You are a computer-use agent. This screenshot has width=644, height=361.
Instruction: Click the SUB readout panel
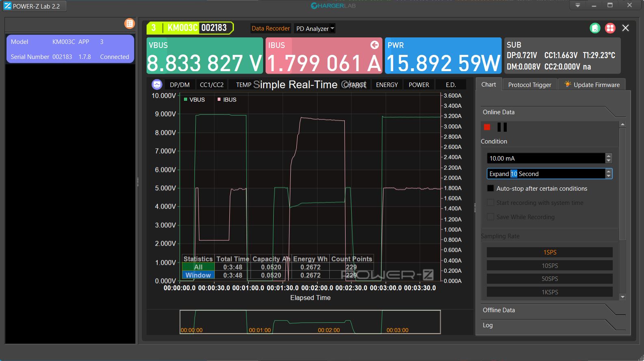[x=562, y=56]
